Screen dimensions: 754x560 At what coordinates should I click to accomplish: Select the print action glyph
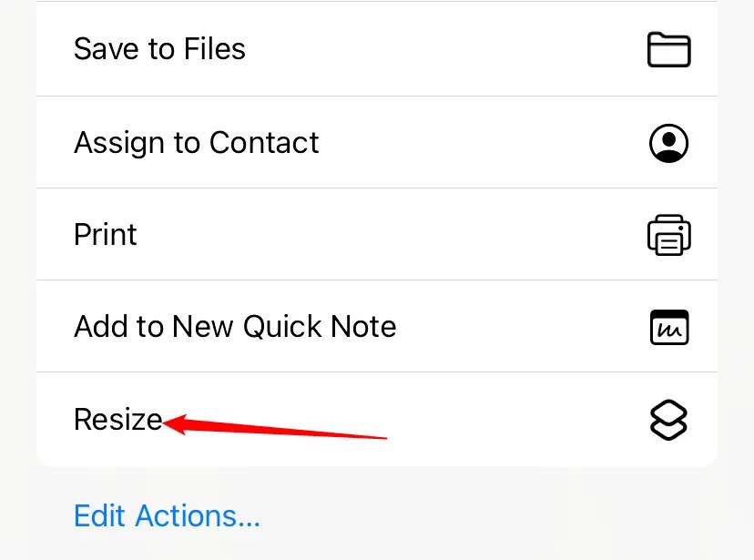[x=668, y=235]
